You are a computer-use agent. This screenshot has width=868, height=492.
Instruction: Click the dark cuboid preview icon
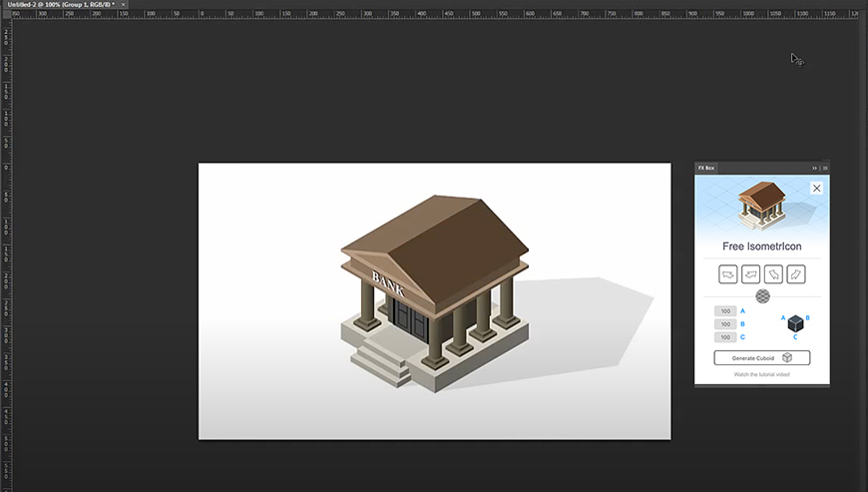[x=795, y=323]
